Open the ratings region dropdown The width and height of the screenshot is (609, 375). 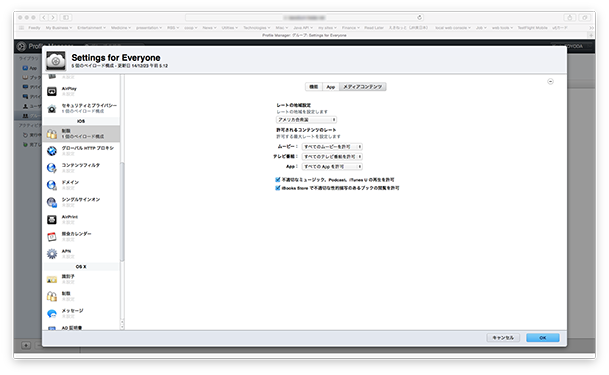coord(306,120)
